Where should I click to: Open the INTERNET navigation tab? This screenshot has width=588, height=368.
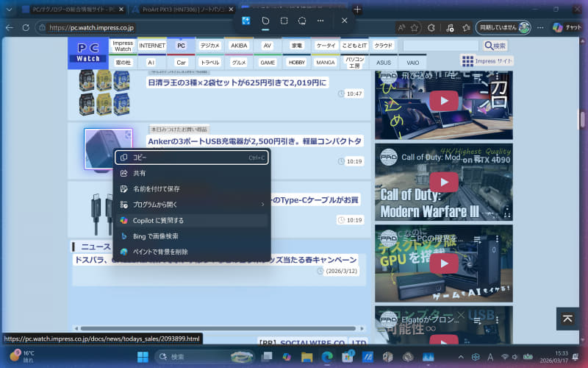point(152,46)
